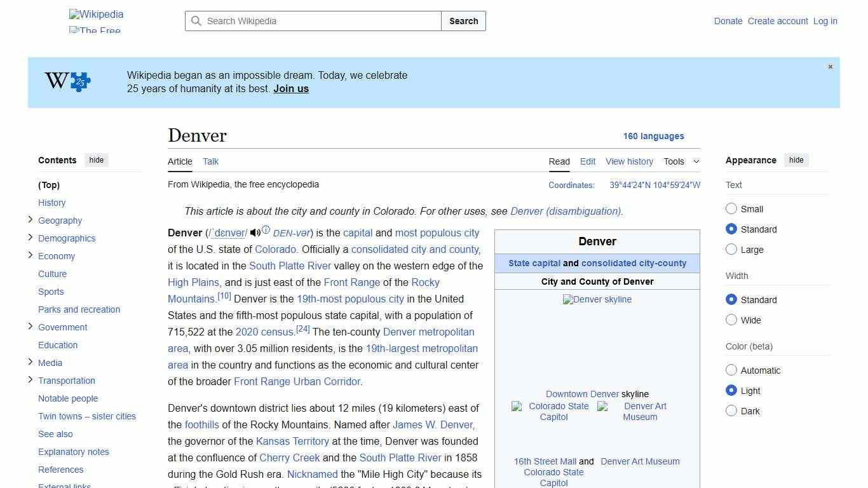Viewport: 868px width, 488px height.
Task: Hide the Contents sidebar
Action: click(96, 160)
